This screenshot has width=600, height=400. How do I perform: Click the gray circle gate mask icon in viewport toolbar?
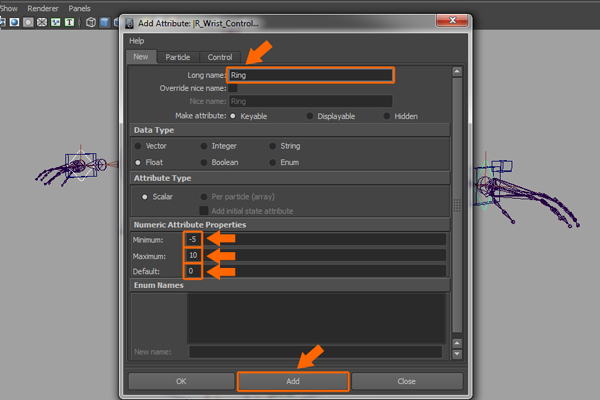(x=28, y=22)
